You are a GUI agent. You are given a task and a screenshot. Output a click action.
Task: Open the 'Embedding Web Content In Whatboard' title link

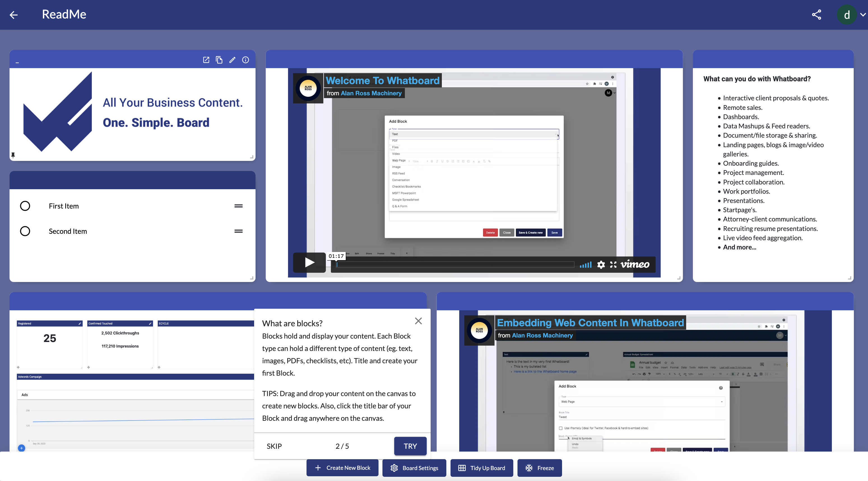[590, 323]
